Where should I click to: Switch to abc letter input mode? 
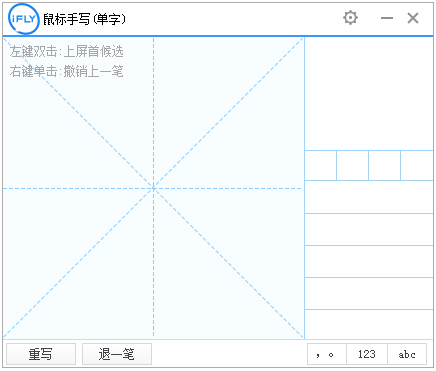click(407, 354)
